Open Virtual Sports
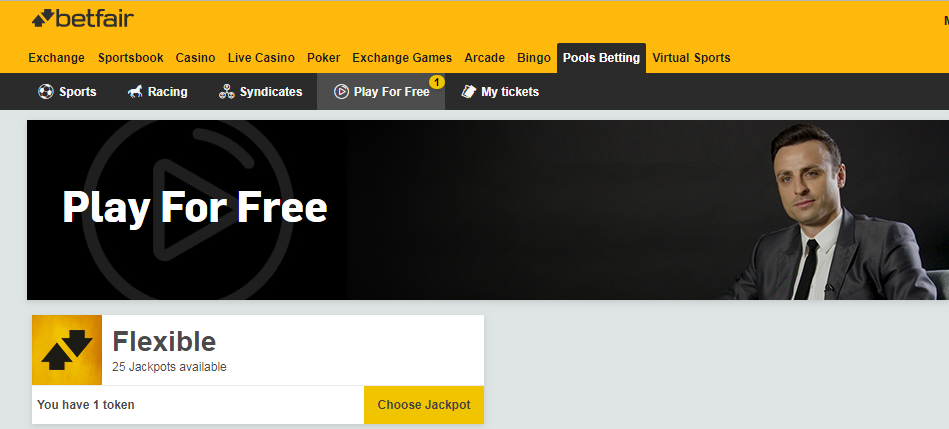The height and width of the screenshot is (429, 949). (691, 58)
